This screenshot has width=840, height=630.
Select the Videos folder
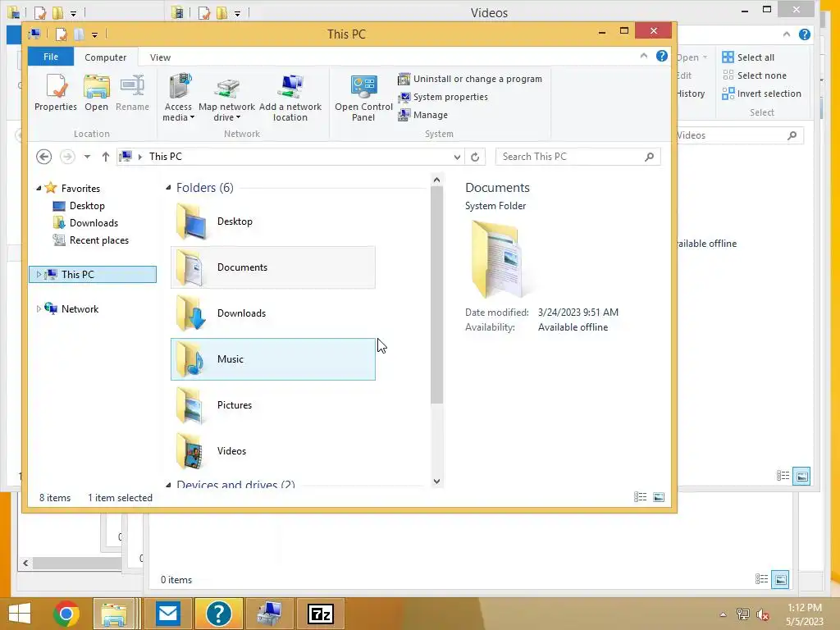pyautogui.click(x=272, y=452)
